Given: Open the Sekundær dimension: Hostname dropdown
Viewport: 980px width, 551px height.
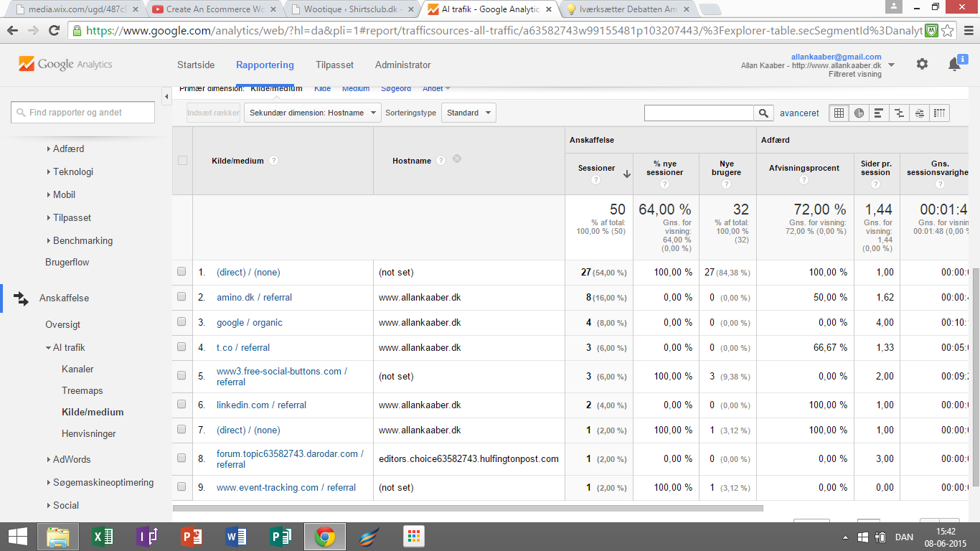Looking at the screenshot, I should 312,113.
